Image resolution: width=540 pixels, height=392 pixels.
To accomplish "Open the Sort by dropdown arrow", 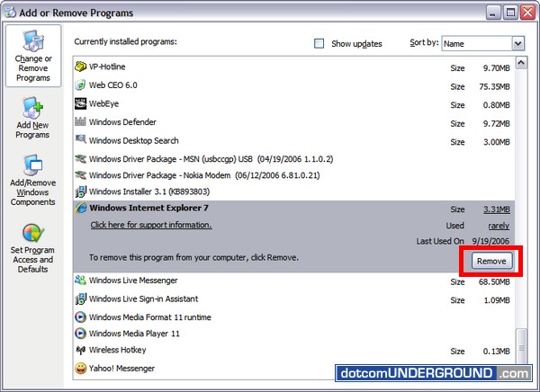I will tap(518, 43).
